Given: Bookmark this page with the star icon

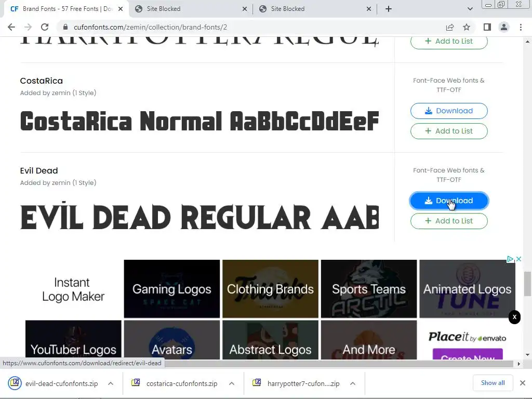Looking at the screenshot, I should click(x=467, y=27).
